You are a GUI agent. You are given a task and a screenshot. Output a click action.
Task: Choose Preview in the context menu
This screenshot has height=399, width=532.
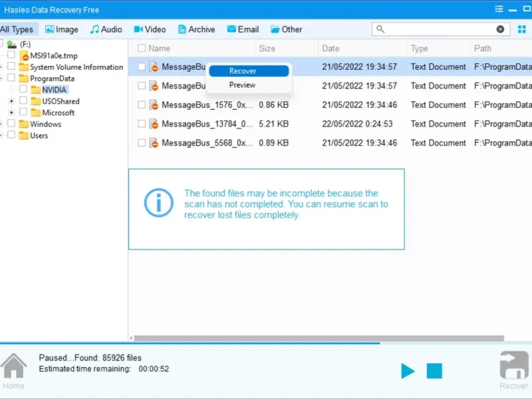249,85
